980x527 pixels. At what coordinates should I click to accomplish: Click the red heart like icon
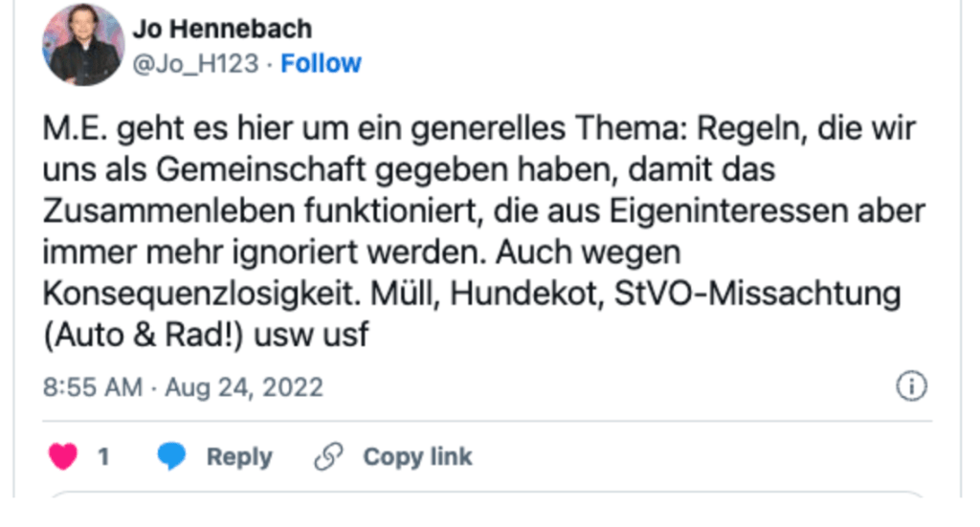coord(63,457)
